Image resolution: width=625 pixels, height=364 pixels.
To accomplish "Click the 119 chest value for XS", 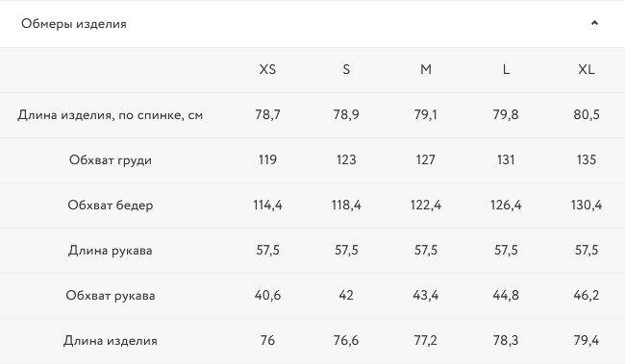I will (267, 159).
